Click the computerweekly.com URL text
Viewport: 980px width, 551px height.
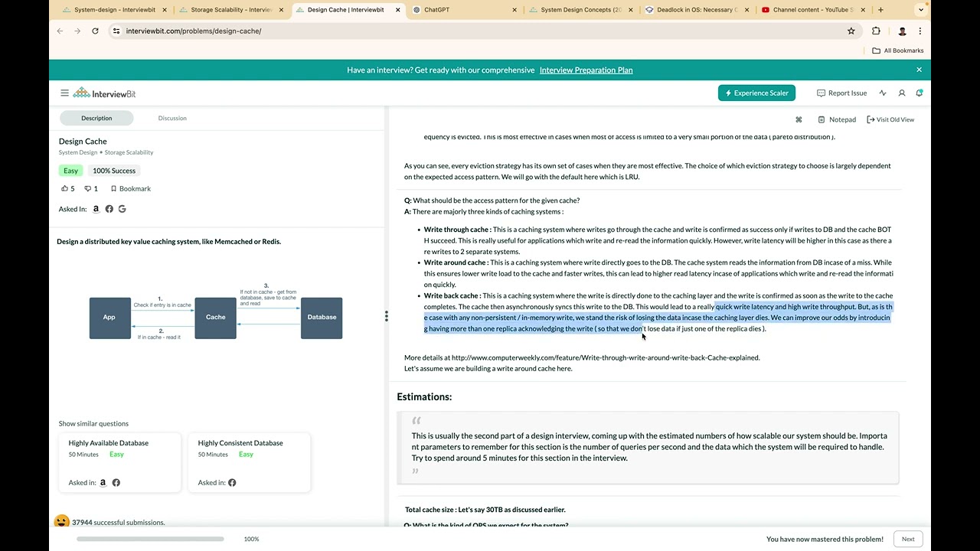(x=606, y=357)
